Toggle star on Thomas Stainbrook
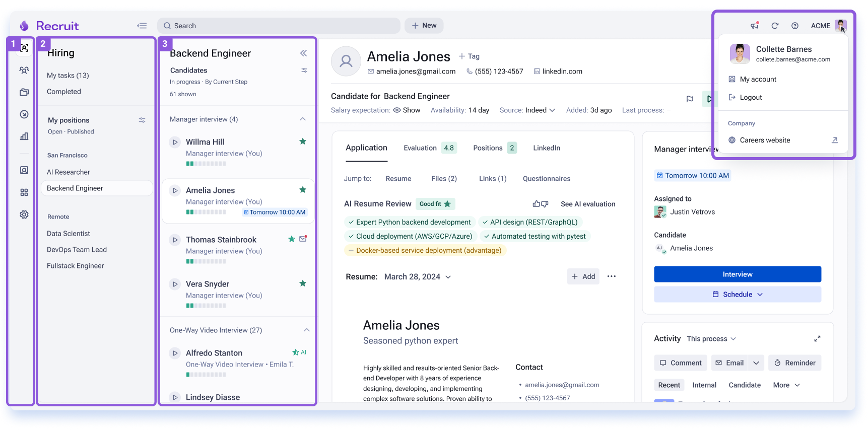 (291, 239)
